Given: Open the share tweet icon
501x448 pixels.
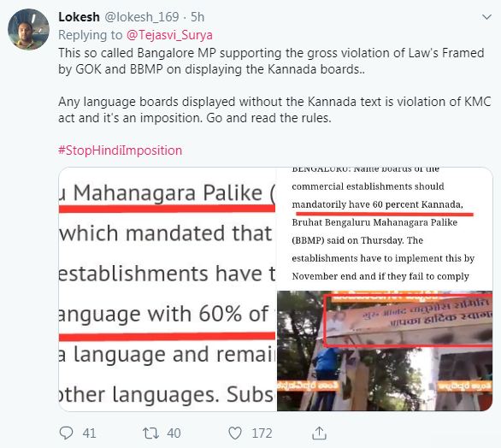Looking at the screenshot, I should [x=319, y=433].
